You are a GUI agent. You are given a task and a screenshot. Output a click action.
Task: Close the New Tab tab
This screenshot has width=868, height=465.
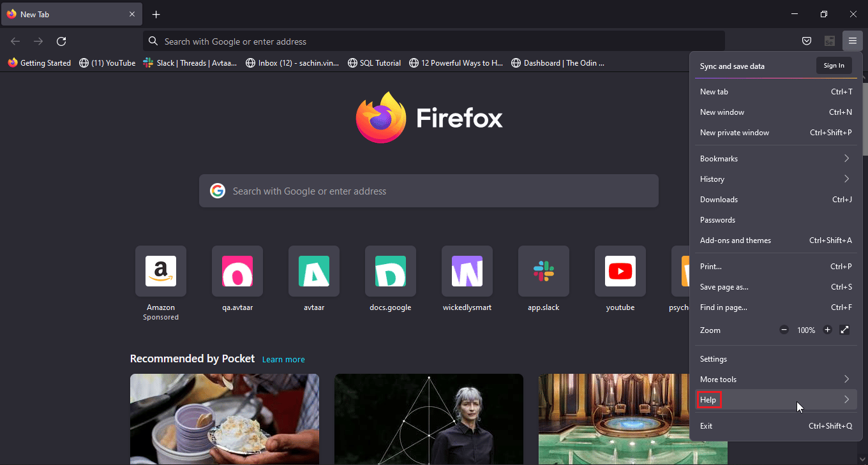[x=132, y=14]
